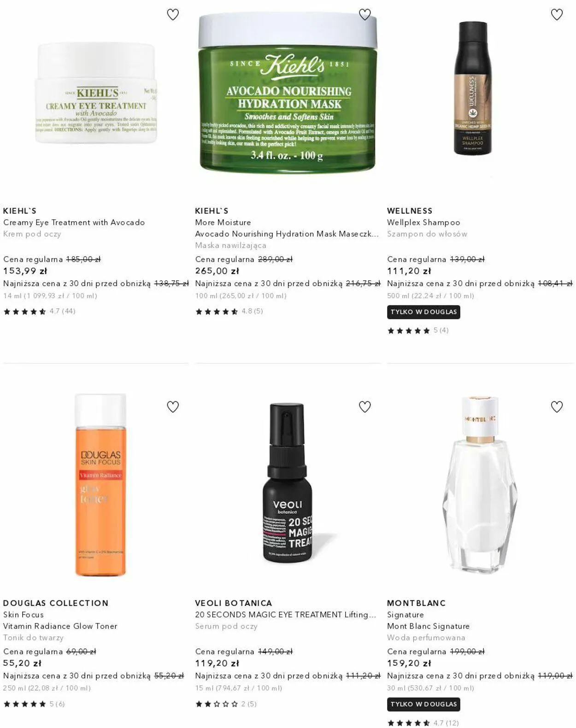The image size is (576, 728).
Task: Open Creamy Eye Treatment with Avocado title
Action: click(x=74, y=222)
